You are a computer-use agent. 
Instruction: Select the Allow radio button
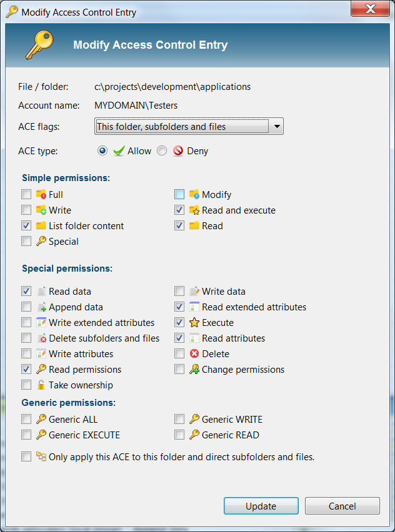pyautogui.click(x=102, y=150)
